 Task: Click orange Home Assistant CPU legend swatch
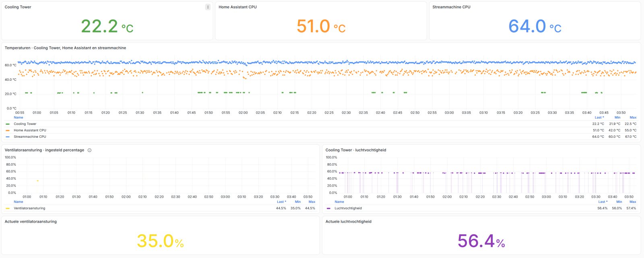pyautogui.click(x=8, y=131)
